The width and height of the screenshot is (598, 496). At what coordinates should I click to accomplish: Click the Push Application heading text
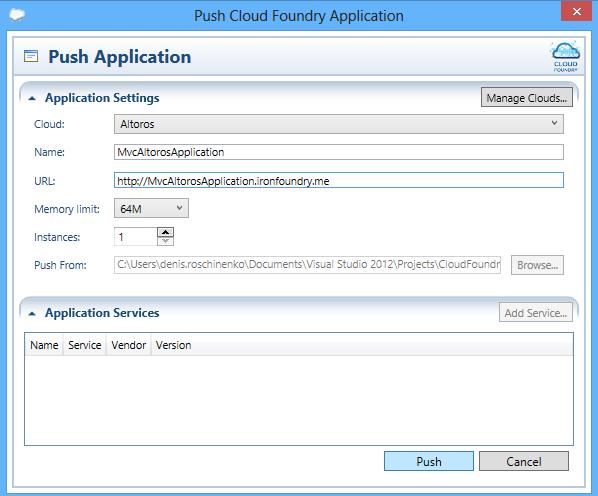click(120, 57)
